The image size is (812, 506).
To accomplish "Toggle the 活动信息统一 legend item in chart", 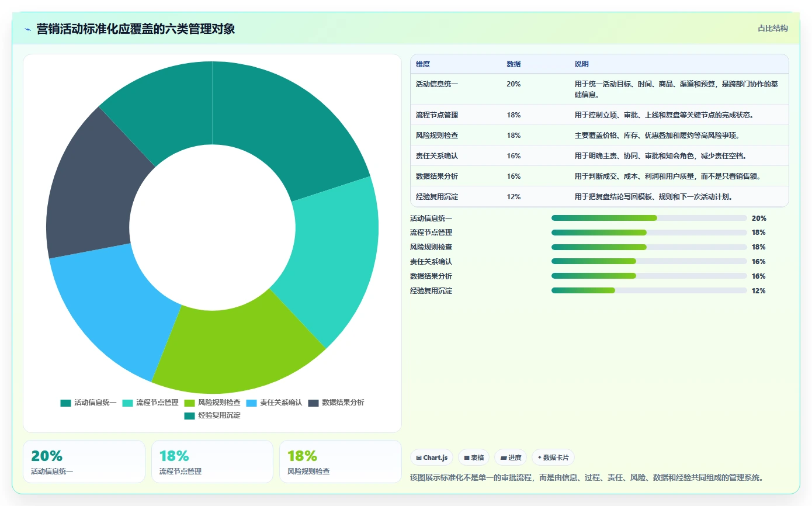I will tap(88, 403).
